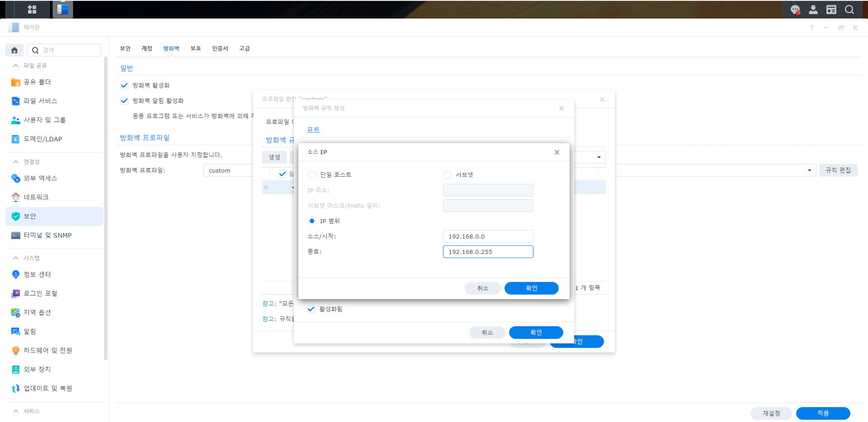Open 방화벽 프로파일 dropdown arrow
This screenshot has width=868, height=422.
pyautogui.click(x=810, y=171)
